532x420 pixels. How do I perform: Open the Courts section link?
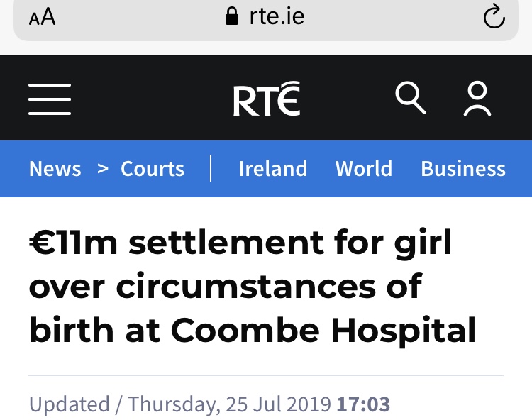pos(153,169)
